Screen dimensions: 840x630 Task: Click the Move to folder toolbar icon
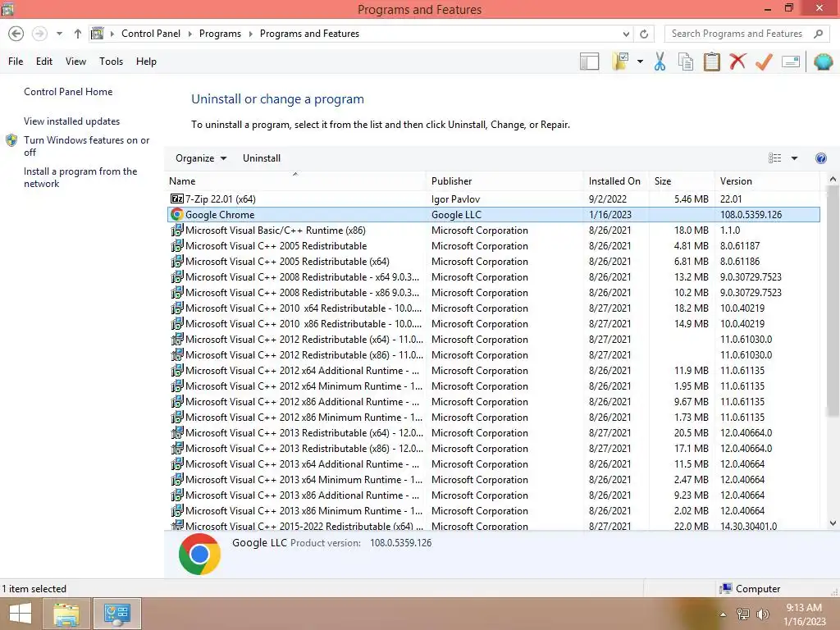click(620, 61)
